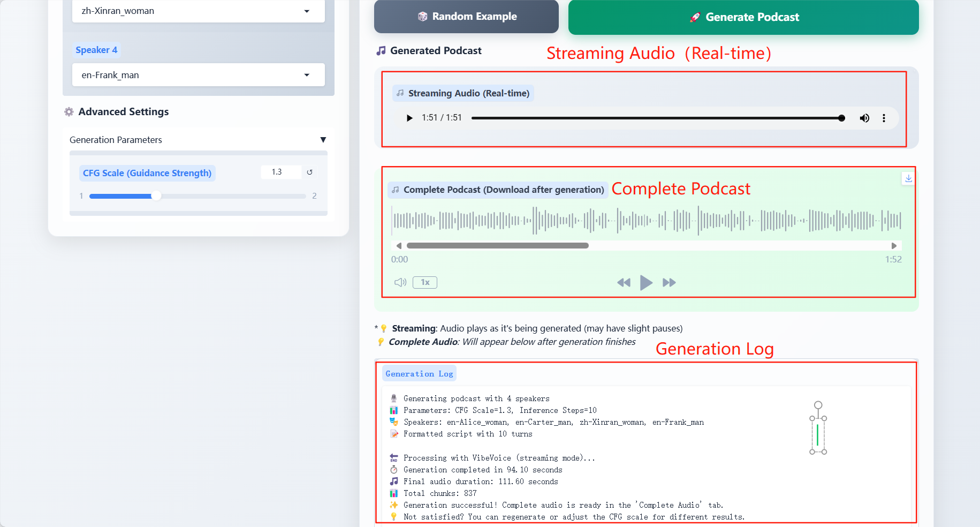Collapse the Generation Parameters section
980x527 pixels.
[x=323, y=140]
